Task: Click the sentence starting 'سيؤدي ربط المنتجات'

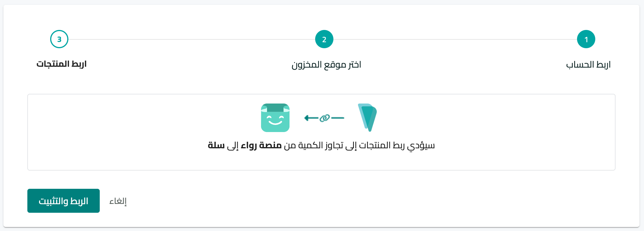Action: 321,146
